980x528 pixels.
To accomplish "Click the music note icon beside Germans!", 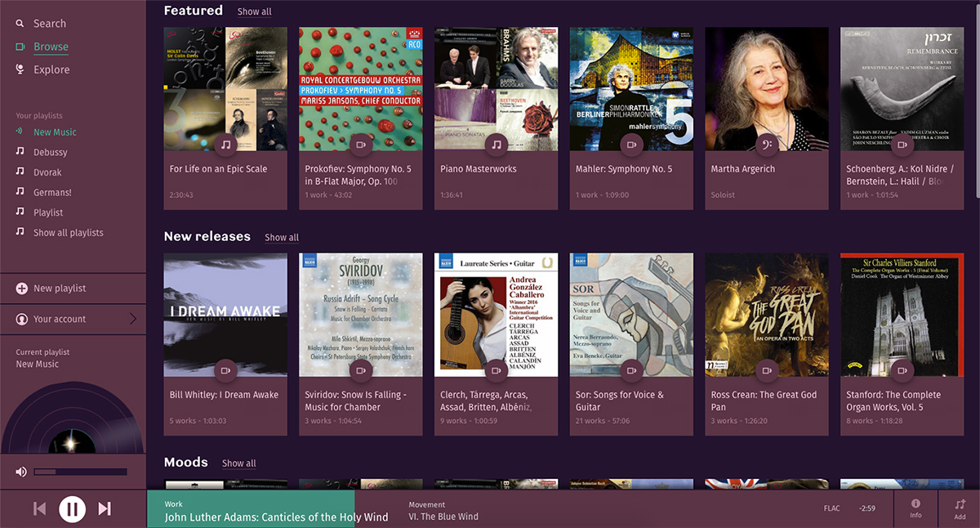I will pyautogui.click(x=20, y=192).
